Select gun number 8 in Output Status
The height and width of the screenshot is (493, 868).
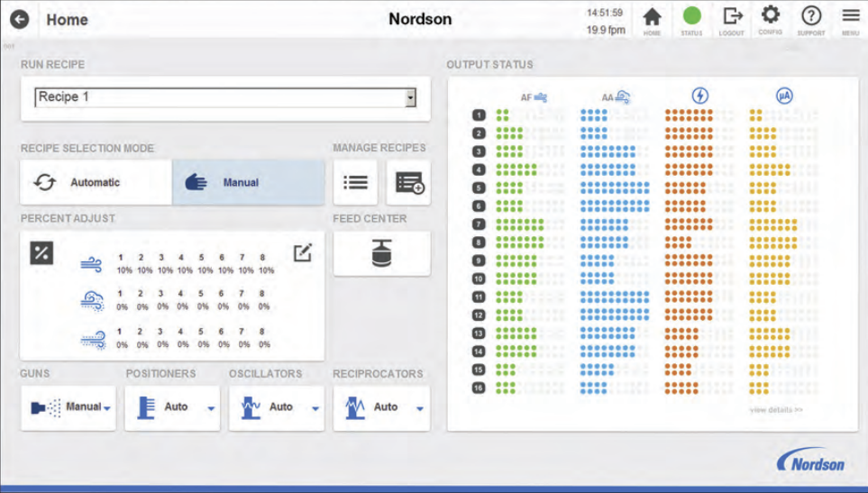click(479, 242)
